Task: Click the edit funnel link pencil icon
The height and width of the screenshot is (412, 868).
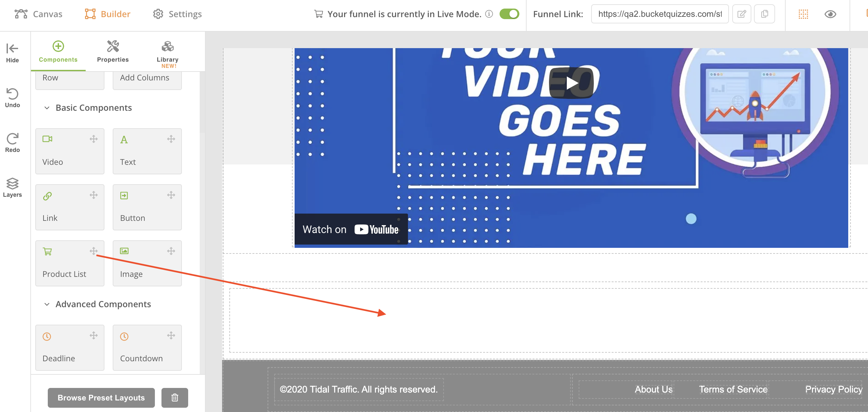Action: [742, 14]
